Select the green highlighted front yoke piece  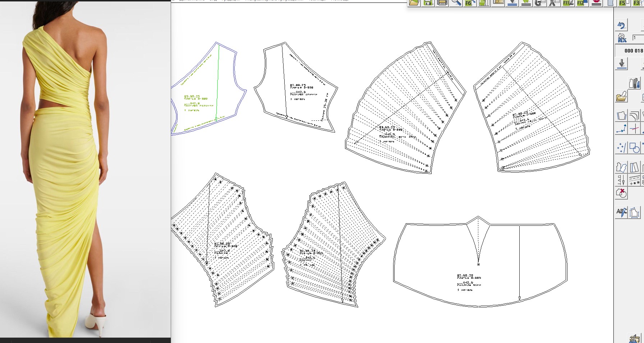pyautogui.click(x=208, y=88)
